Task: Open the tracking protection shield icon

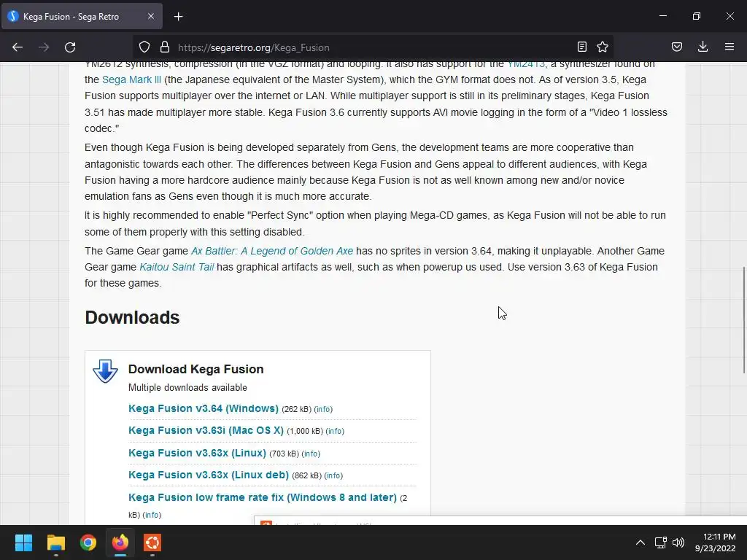Action: tap(144, 47)
